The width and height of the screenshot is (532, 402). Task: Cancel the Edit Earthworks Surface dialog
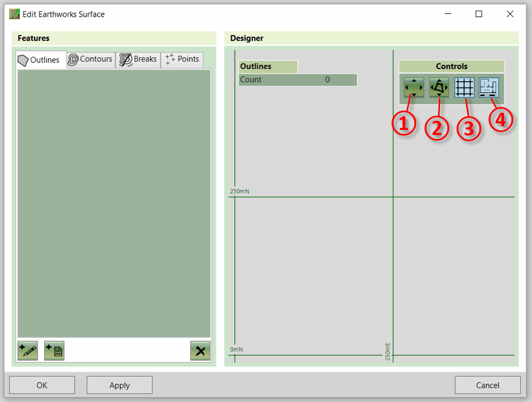487,385
